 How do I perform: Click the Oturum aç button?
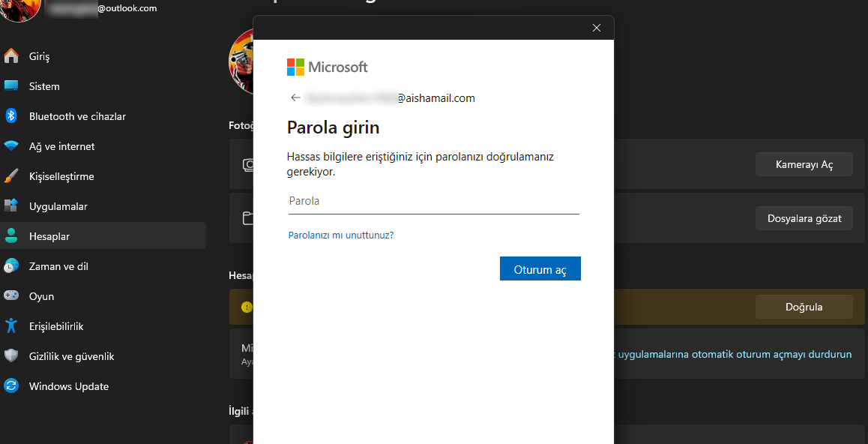click(x=540, y=268)
